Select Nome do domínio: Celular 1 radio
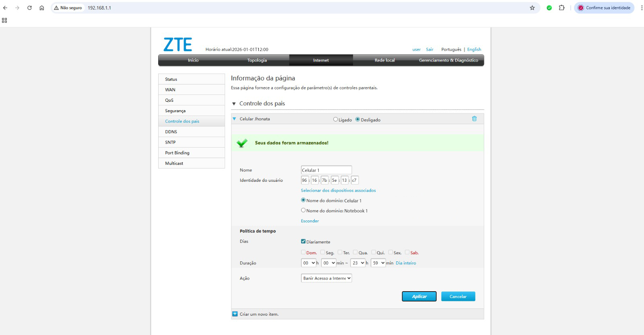 coord(303,200)
